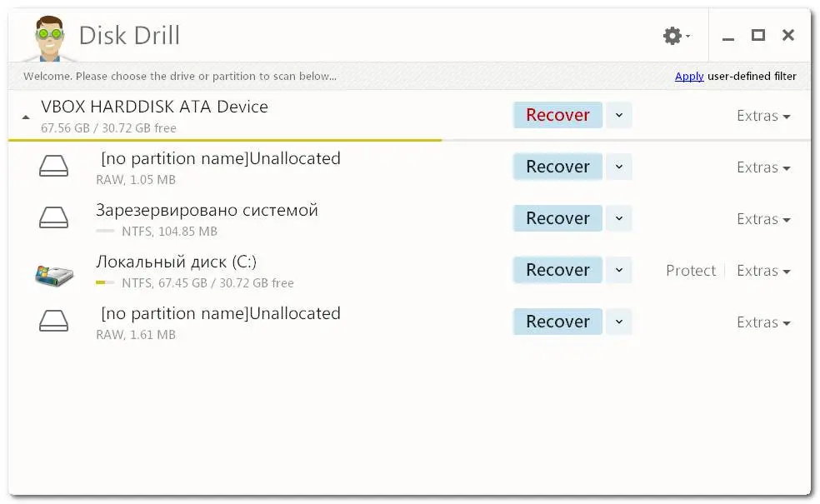
Task: Click the Disk Drill mascot logo
Action: (x=50, y=38)
